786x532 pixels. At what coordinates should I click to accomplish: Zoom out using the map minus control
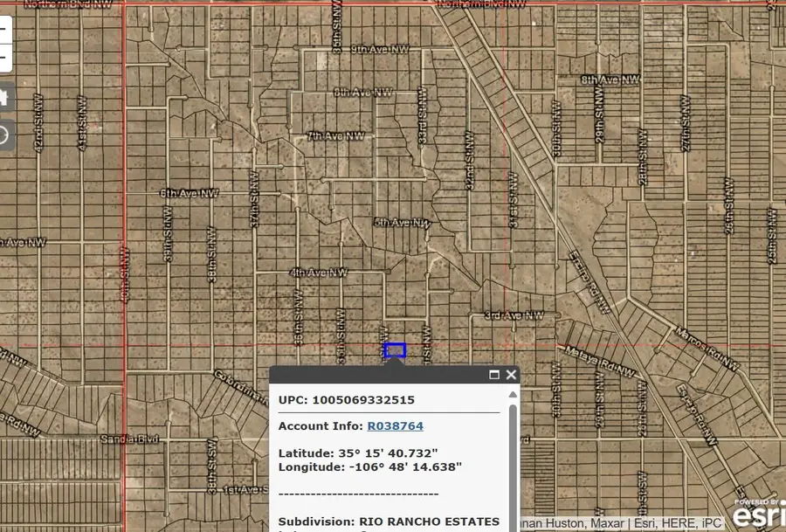tap(4, 57)
